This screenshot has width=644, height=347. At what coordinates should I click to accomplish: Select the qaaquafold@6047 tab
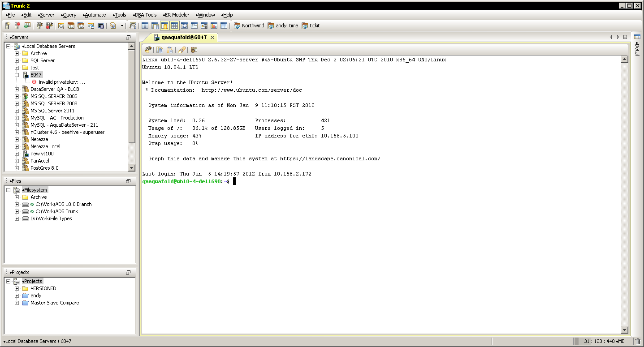[x=184, y=37]
